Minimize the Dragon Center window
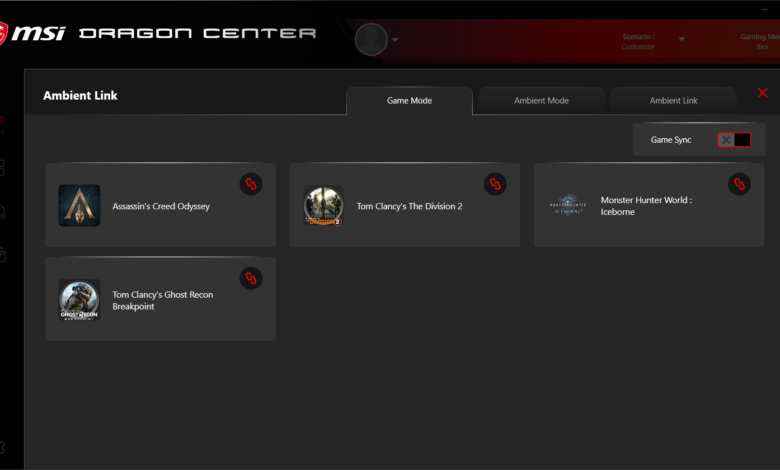 pos(765,9)
